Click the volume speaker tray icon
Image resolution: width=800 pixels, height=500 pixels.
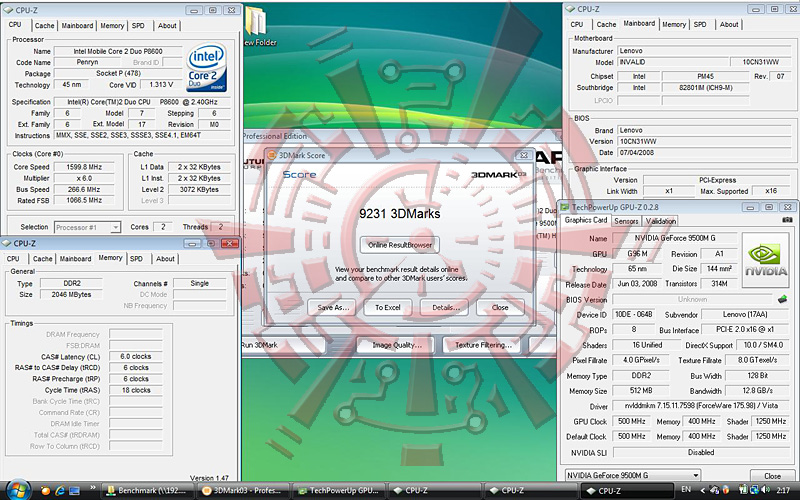coord(766,490)
